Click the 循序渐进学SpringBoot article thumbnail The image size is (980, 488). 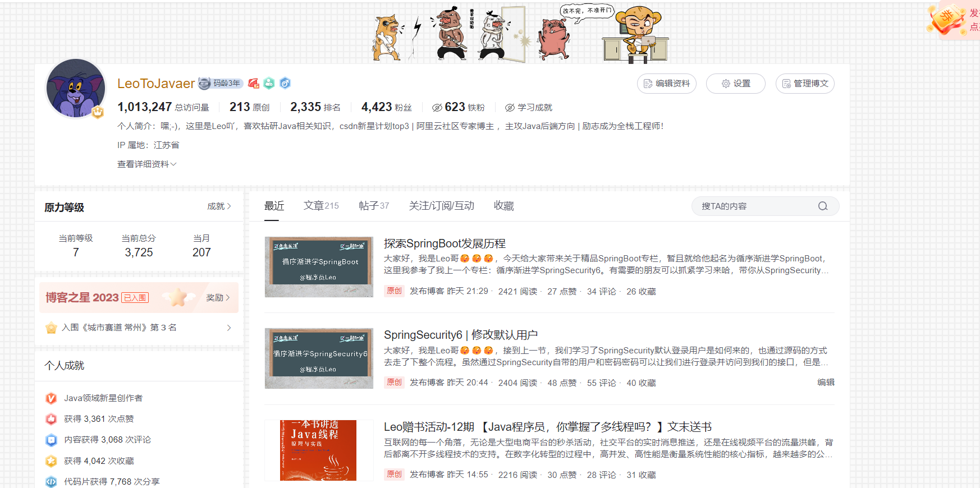(319, 267)
